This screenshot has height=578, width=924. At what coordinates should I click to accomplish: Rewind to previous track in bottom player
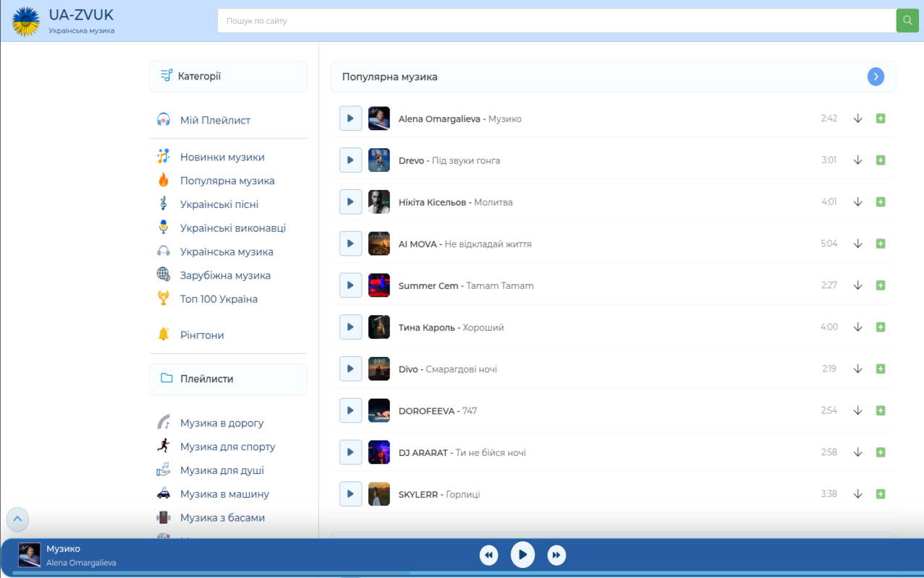(x=489, y=555)
